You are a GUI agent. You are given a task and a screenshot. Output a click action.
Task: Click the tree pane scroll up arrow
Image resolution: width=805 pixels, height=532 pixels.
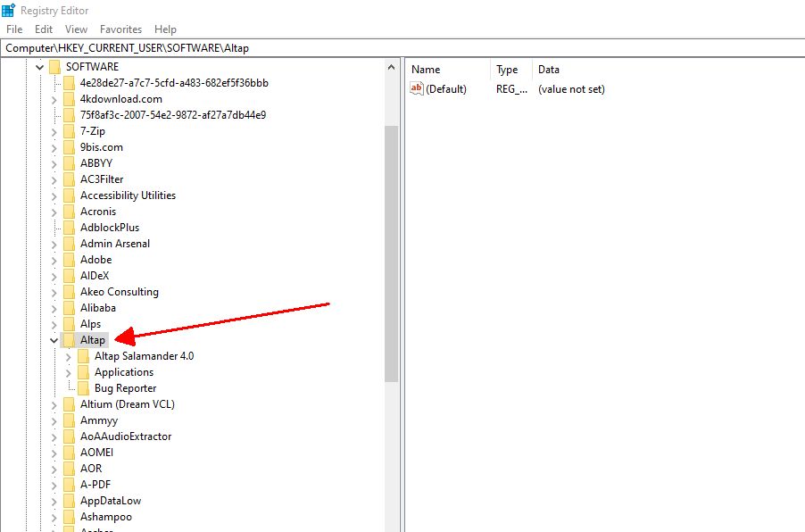[x=391, y=67]
